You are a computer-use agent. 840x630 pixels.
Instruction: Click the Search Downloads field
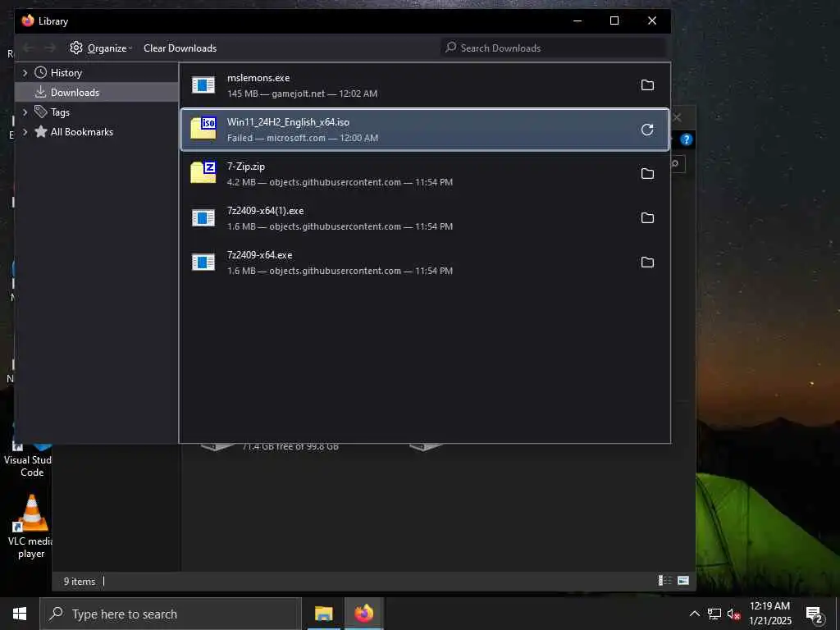[554, 48]
